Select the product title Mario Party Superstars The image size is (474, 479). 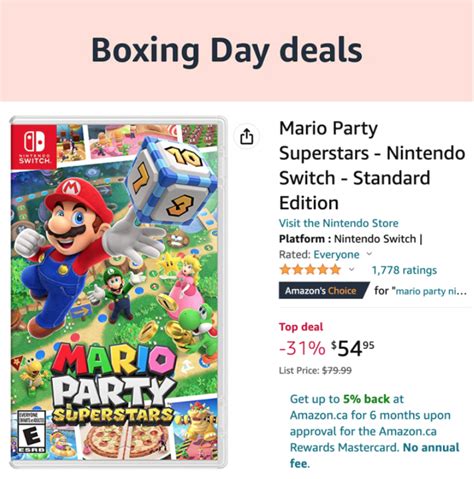(x=372, y=165)
